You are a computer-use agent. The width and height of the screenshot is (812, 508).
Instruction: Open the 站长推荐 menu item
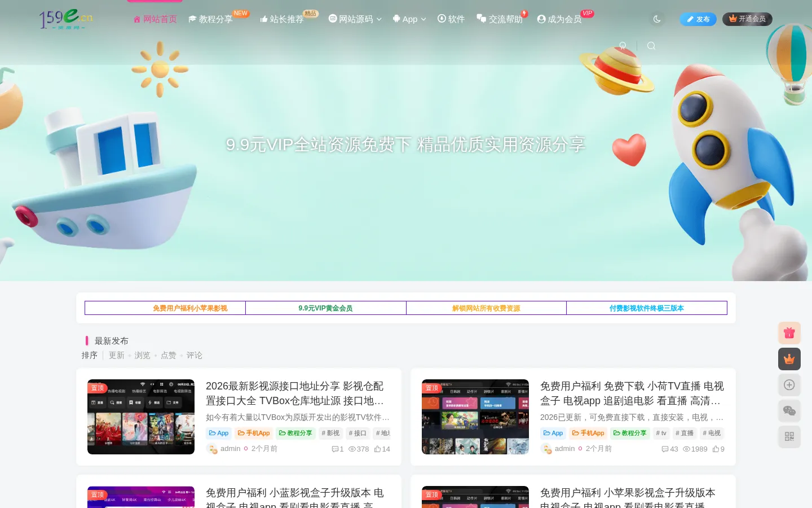click(282, 19)
